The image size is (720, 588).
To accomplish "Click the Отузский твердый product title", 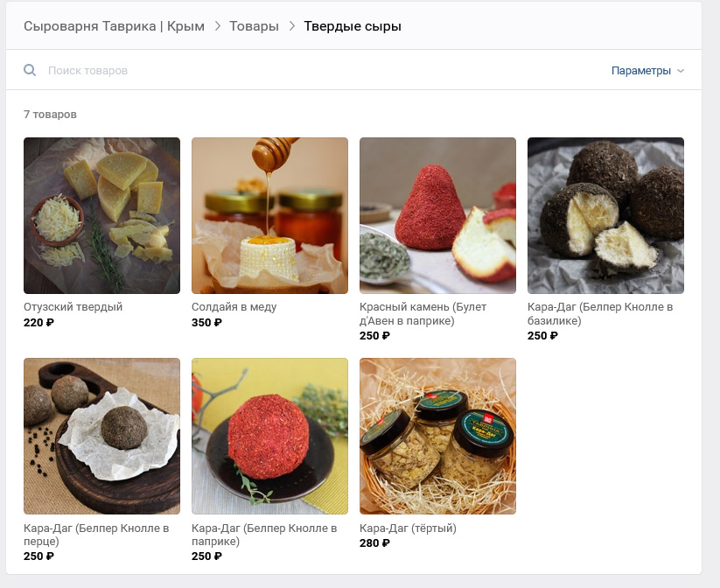I will [73, 307].
